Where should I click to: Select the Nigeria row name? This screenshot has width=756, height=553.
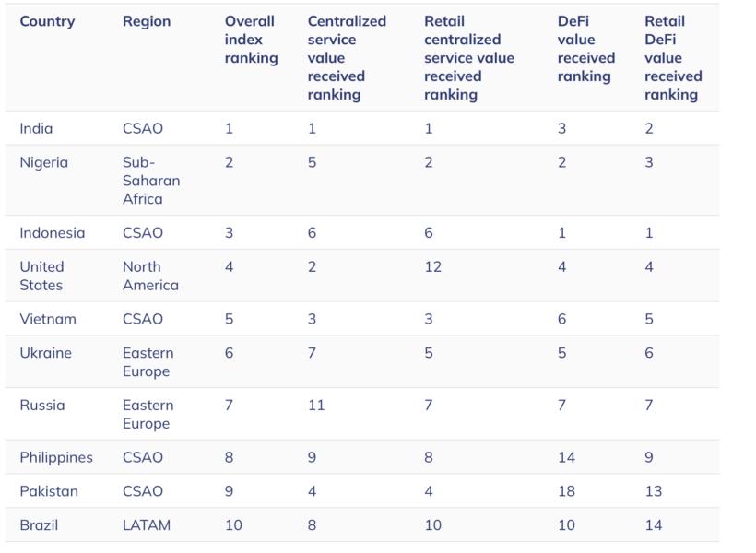click(x=43, y=162)
